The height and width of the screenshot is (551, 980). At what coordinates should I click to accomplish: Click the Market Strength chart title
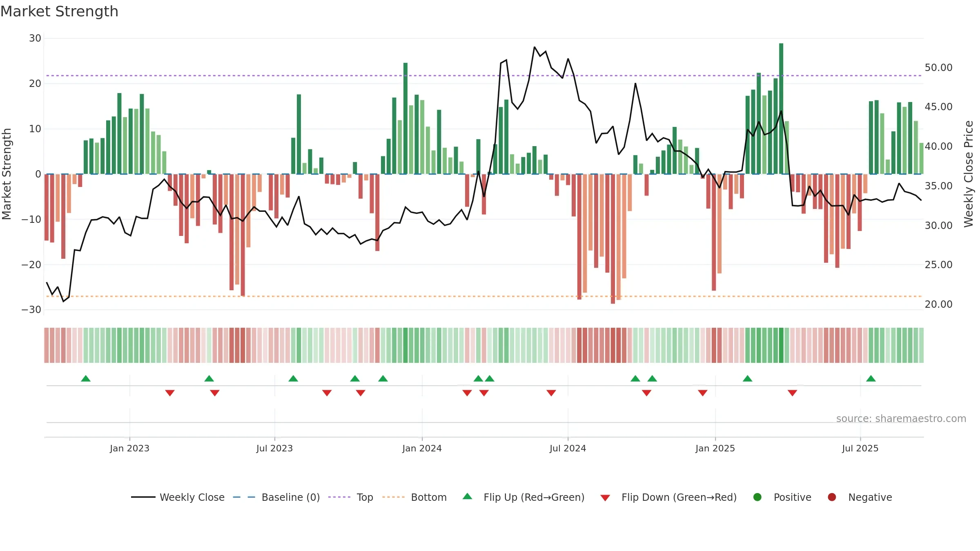59,11
